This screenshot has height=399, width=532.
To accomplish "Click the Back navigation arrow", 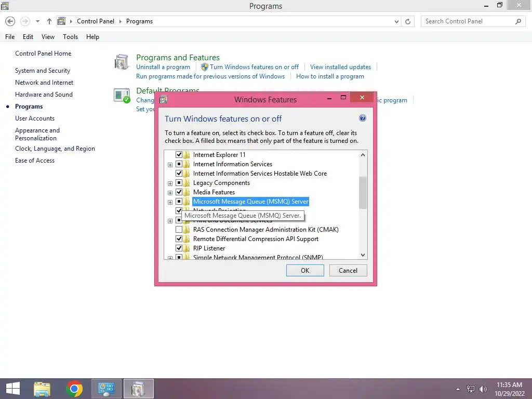I will click(10, 21).
